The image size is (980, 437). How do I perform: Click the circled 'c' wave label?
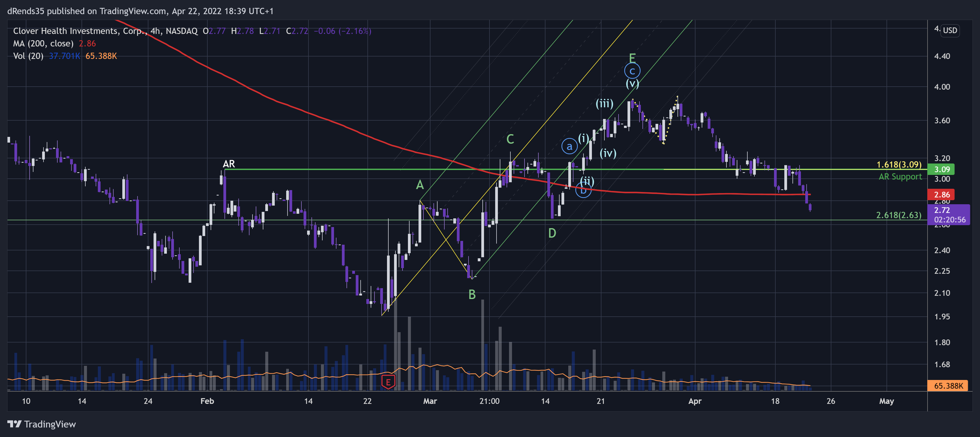tap(632, 71)
